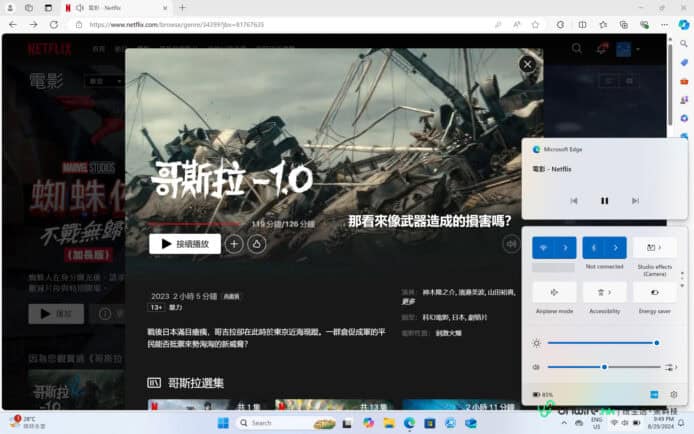Toggle Wi-Fi in quick settings
694x434 pixels.
point(544,247)
